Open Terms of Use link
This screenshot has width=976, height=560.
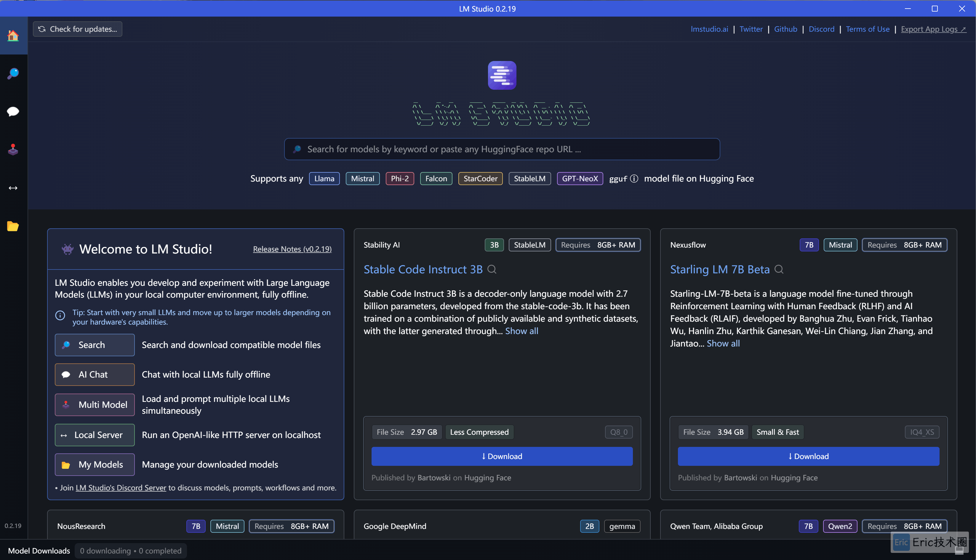[x=868, y=29]
